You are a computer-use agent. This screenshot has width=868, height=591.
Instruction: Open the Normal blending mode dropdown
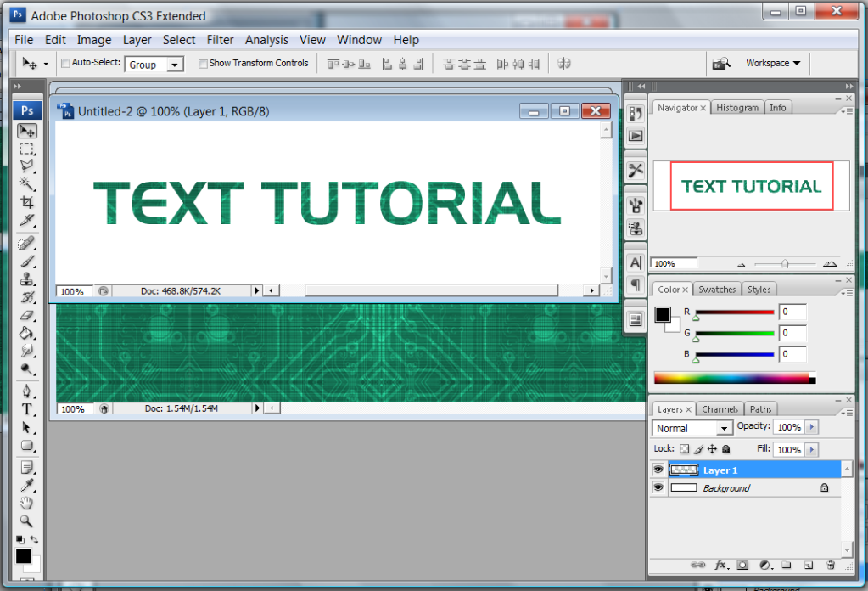tap(692, 428)
